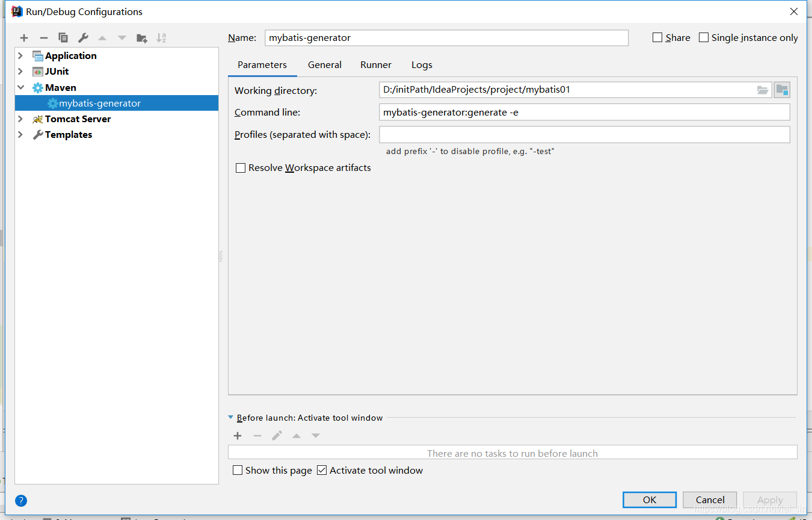Viewport: 812px width, 520px height.
Task: Click the Application folder icon
Action: pos(38,56)
